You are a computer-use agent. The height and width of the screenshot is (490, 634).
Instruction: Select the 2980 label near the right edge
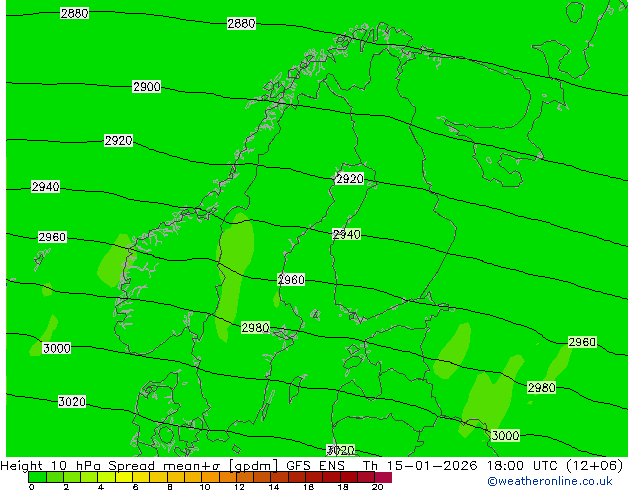point(542,387)
